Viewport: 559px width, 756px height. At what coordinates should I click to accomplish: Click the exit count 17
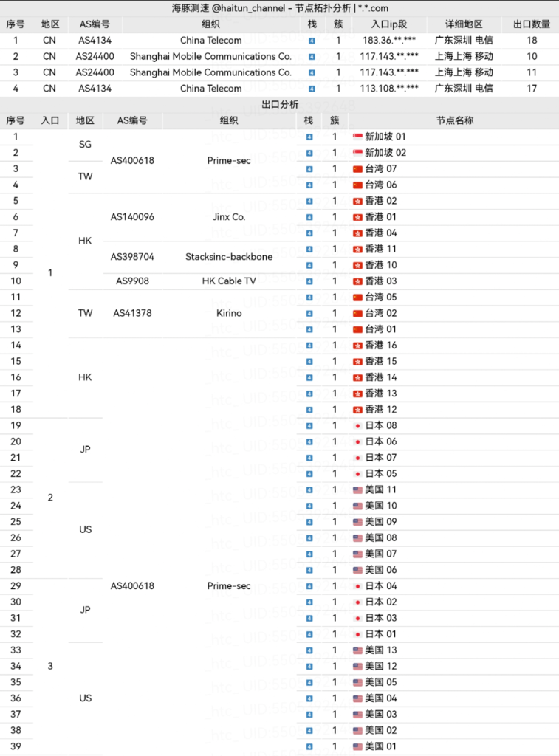point(532,89)
